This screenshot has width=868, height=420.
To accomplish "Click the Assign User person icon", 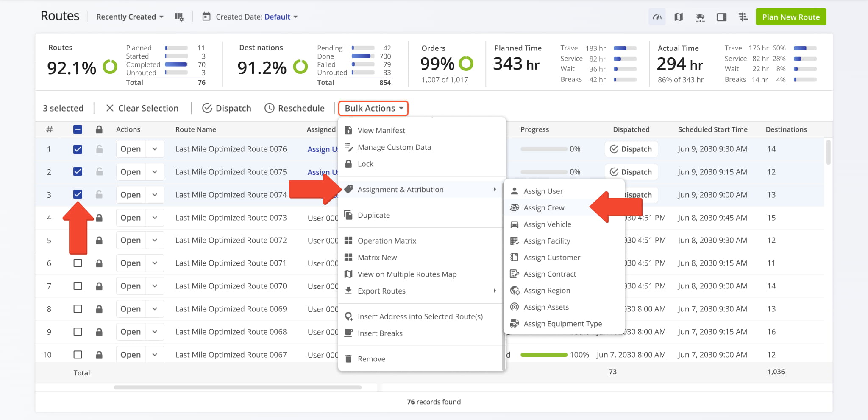I will 515,191.
